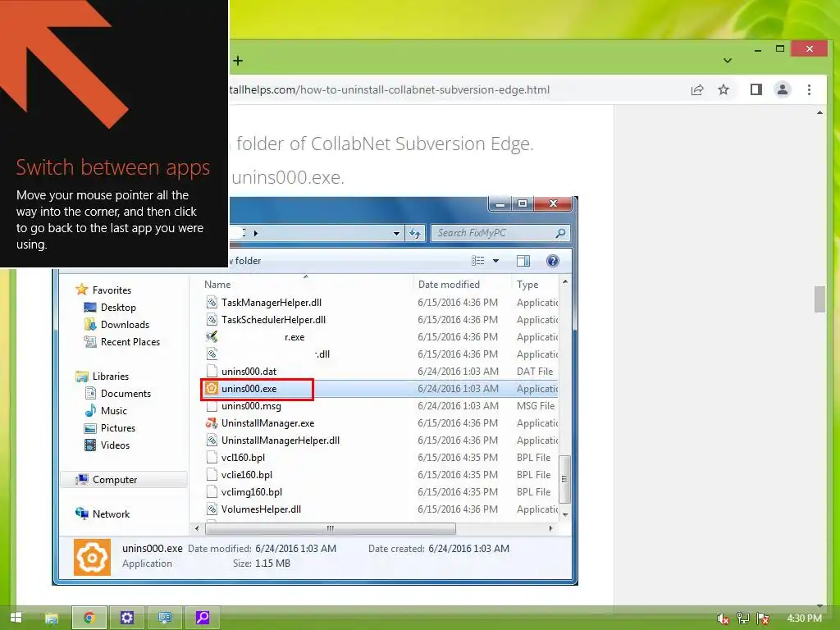
Task: Open the monitor-icon app in the taskbar
Action: tap(164, 618)
